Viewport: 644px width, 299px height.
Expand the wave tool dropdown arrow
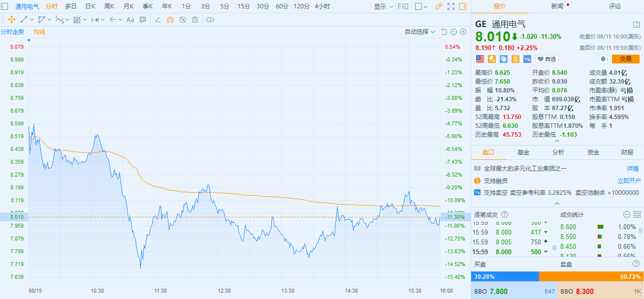(67, 20)
